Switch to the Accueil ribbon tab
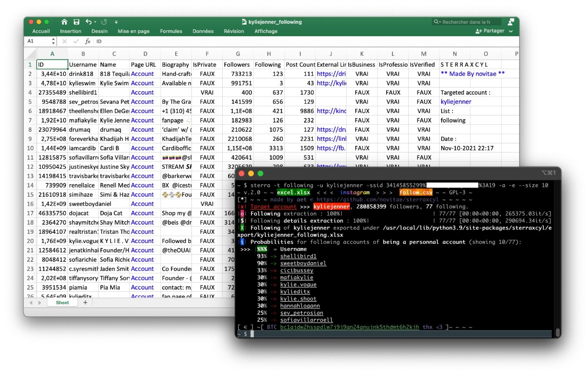Image resolution: width=588 pixels, height=373 pixels. pyautogui.click(x=41, y=31)
